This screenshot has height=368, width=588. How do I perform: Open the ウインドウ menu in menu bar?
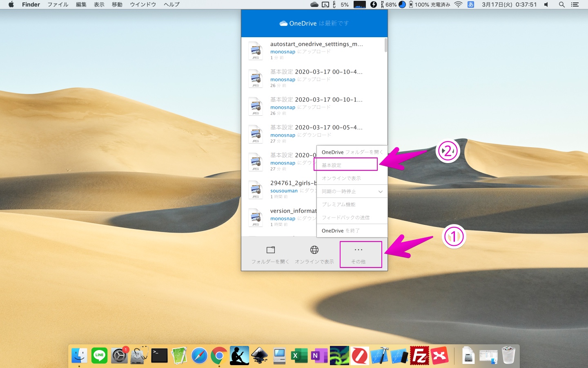click(x=143, y=4)
